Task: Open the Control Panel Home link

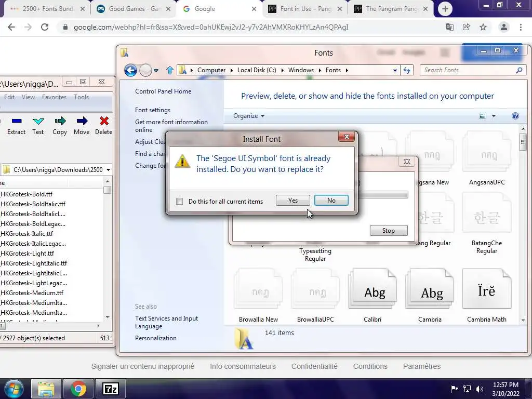Action: click(163, 91)
